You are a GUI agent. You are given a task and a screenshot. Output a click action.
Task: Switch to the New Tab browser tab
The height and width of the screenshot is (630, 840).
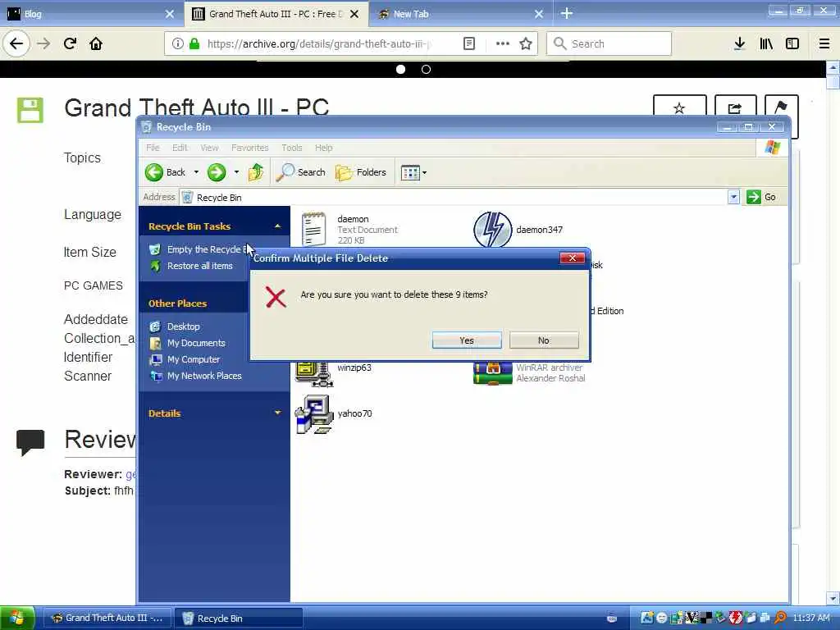(461, 14)
